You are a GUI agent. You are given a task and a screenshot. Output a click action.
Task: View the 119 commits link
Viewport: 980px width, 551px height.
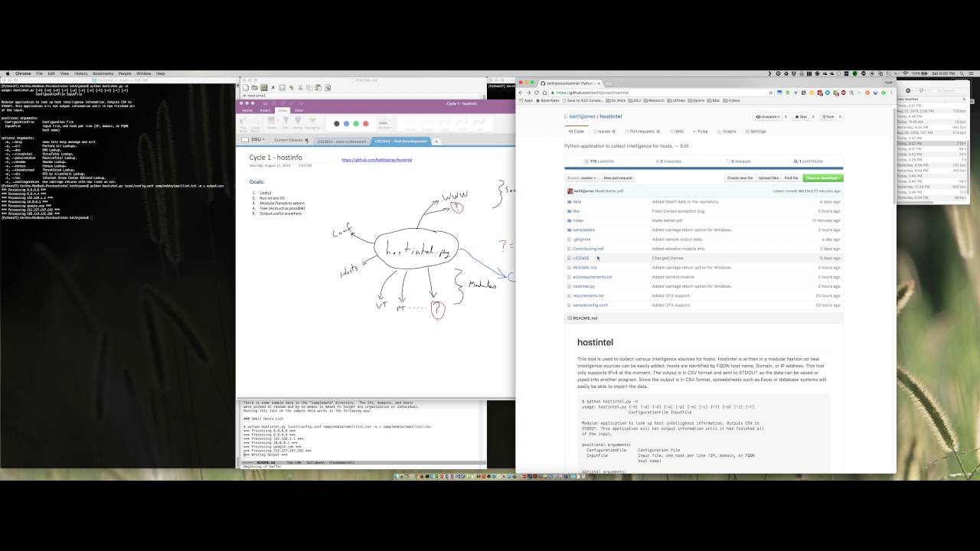599,161
